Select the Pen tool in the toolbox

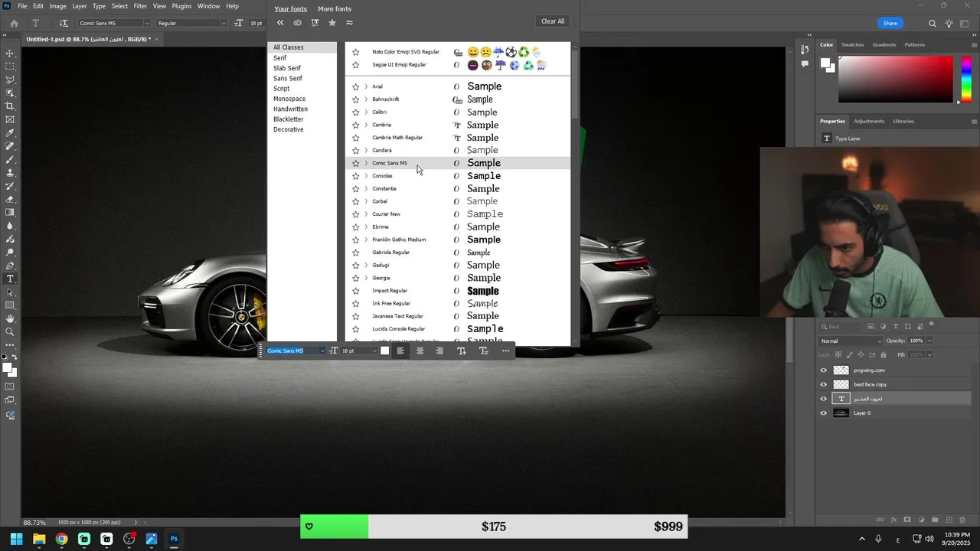[10, 266]
